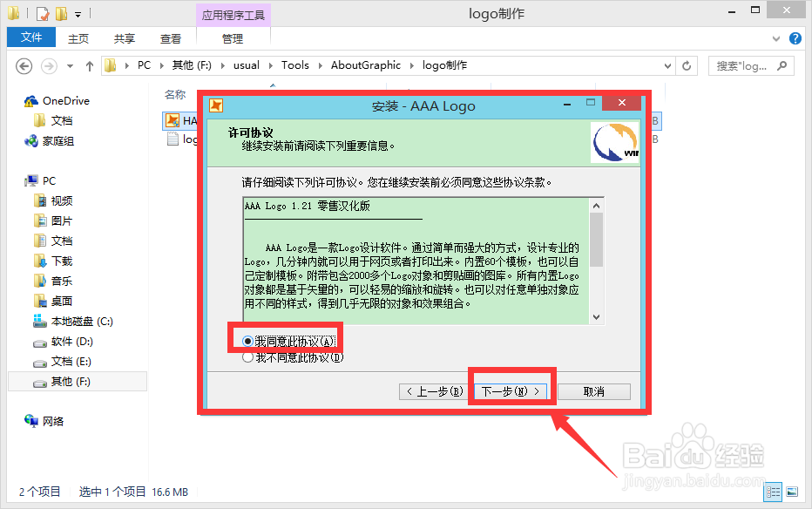The width and height of the screenshot is (812, 509).
Task: Open 图片 (Pictures) folder in sidebar
Action: point(53,221)
